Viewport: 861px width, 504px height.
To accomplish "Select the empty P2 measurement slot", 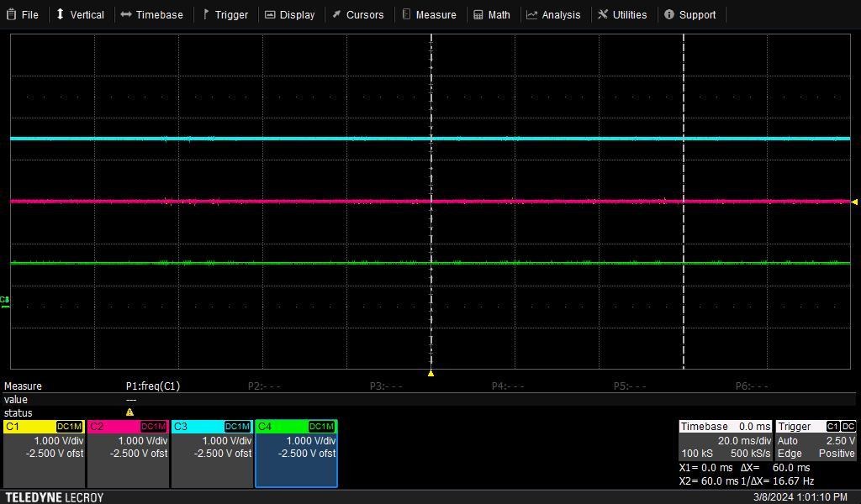I will 264,386.
